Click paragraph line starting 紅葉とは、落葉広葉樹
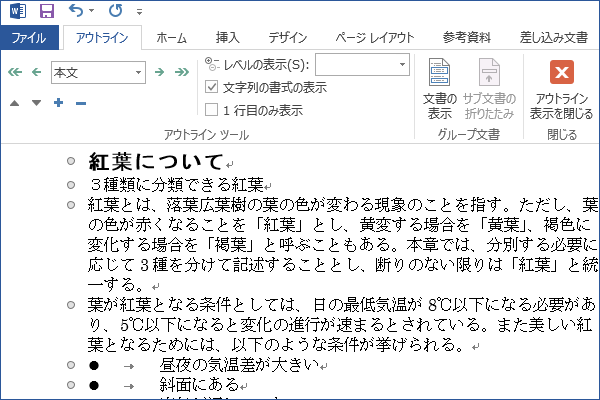Screen dimensions: 600x400 [x=342, y=205]
